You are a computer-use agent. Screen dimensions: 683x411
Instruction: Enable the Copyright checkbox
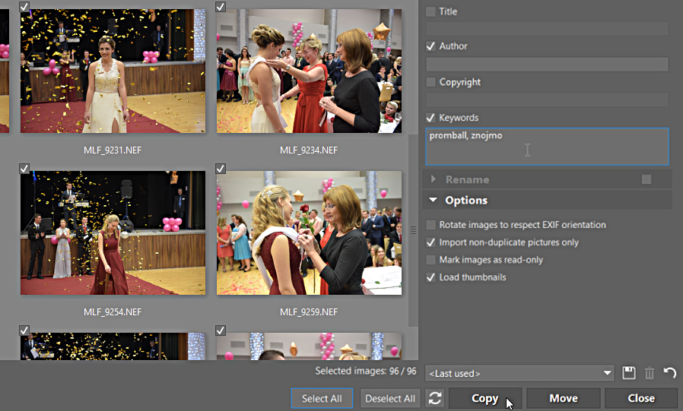click(431, 82)
